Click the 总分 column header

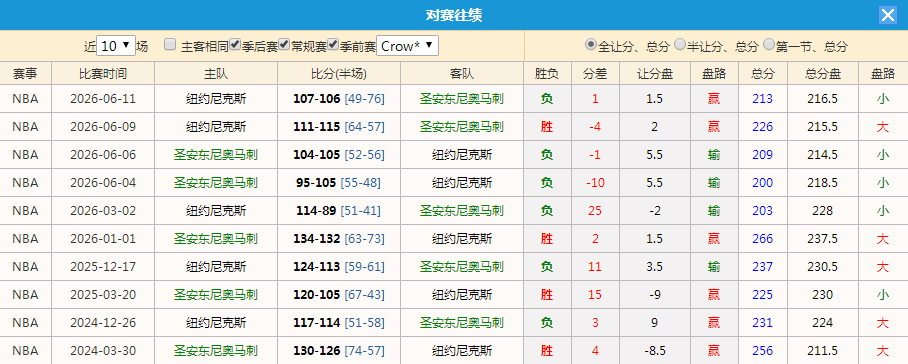763,73
